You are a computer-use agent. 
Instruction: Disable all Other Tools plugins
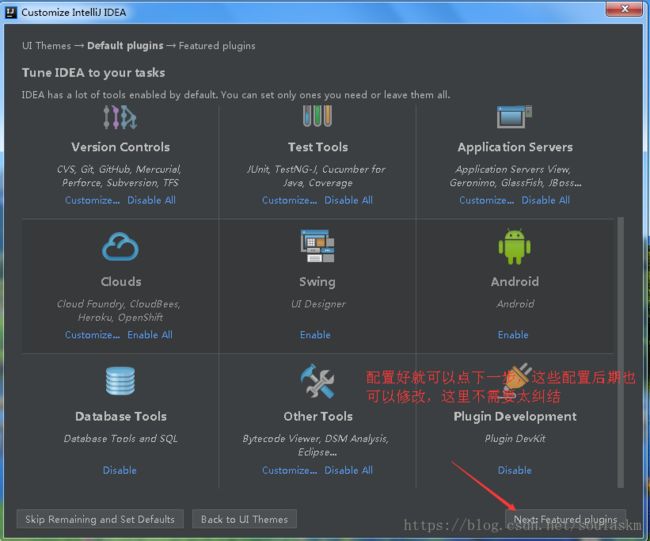pyautogui.click(x=349, y=471)
